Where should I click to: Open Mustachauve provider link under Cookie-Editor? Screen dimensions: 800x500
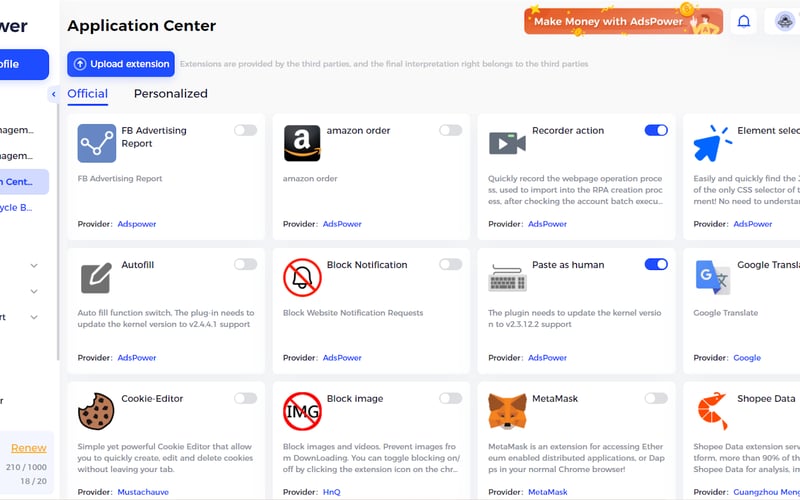tap(143, 492)
